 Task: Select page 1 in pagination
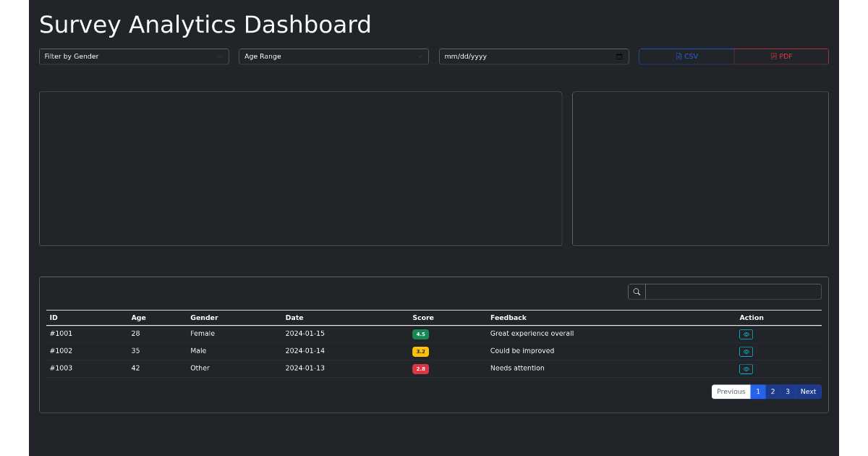(758, 392)
